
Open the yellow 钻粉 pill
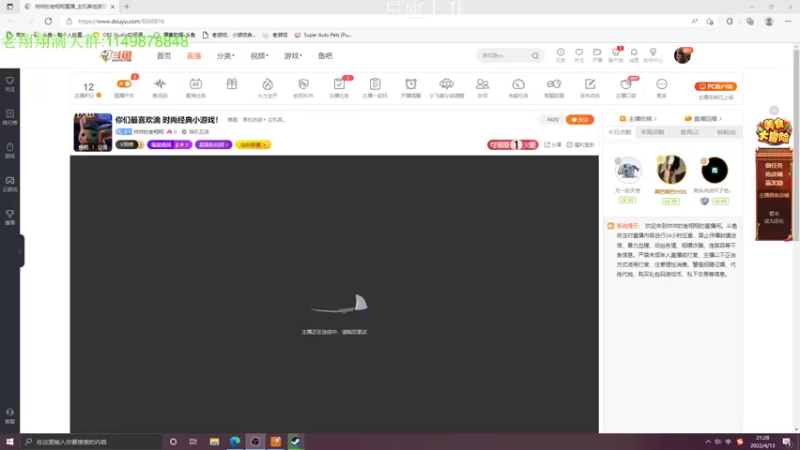pyautogui.click(x=253, y=145)
